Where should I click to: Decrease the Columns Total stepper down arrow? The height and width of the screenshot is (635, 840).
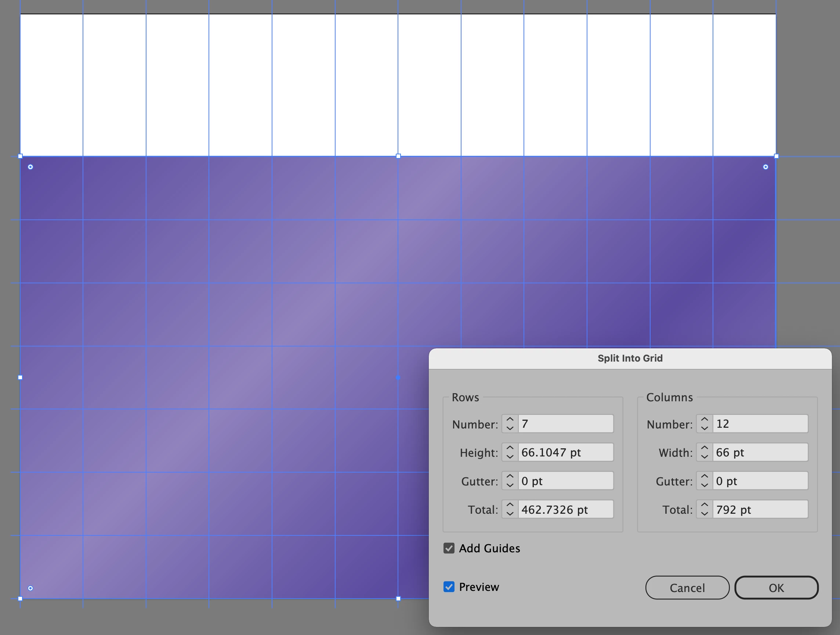tap(705, 514)
